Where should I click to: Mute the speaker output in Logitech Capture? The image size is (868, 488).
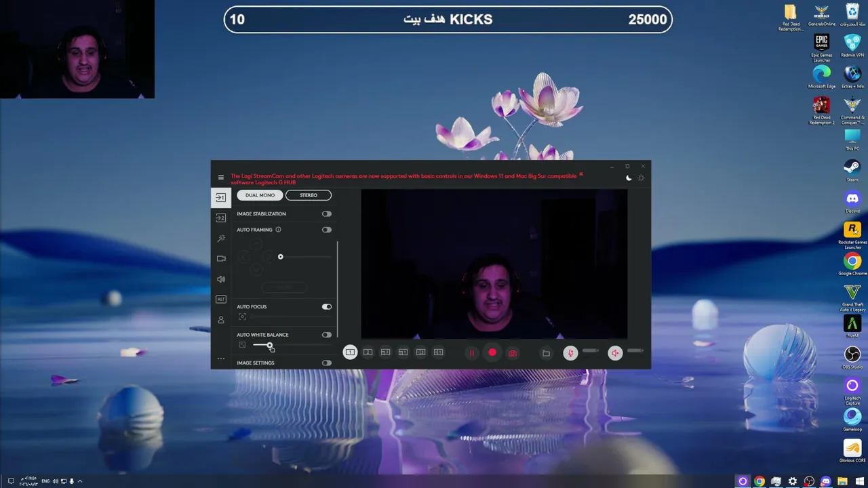[615, 353]
